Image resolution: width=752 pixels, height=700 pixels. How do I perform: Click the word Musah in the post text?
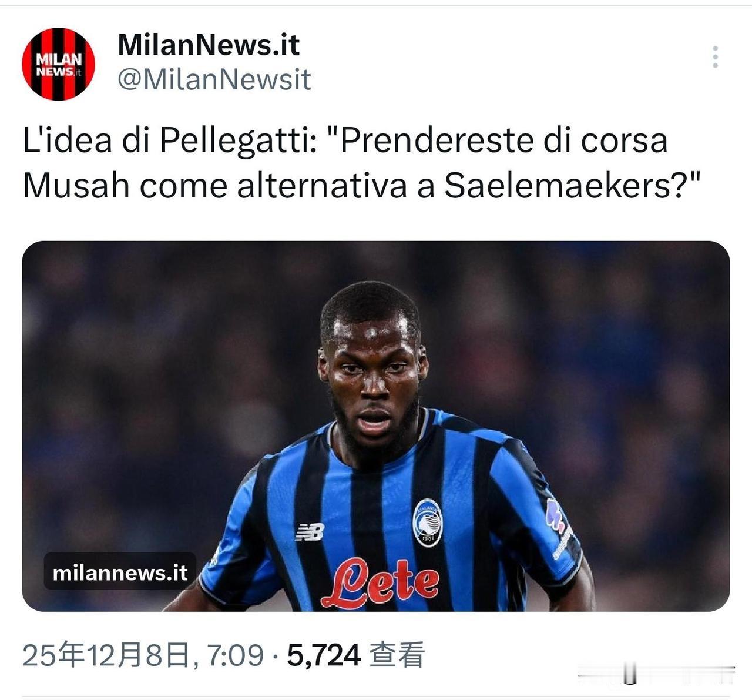click(x=76, y=186)
